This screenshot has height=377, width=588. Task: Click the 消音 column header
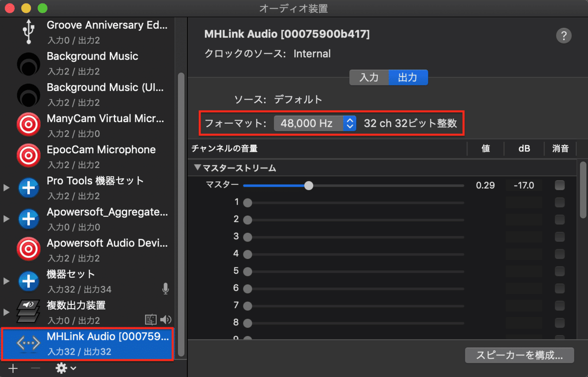(560, 149)
